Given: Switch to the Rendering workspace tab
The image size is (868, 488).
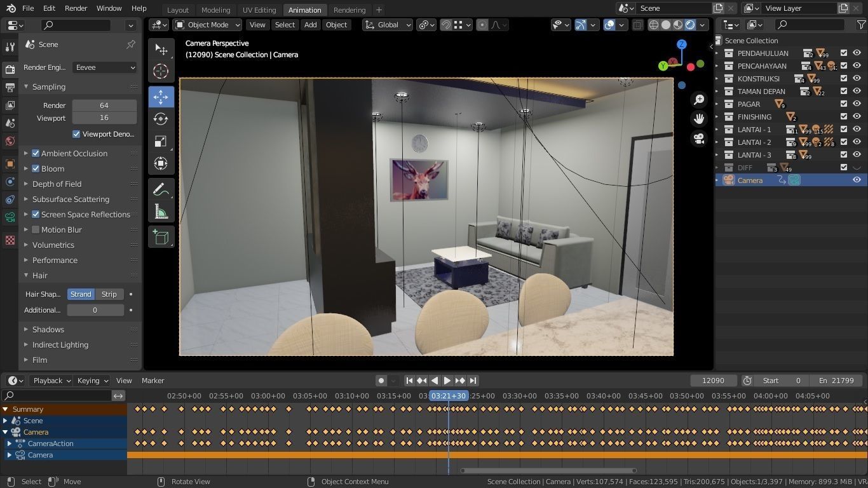Looking at the screenshot, I should [349, 10].
